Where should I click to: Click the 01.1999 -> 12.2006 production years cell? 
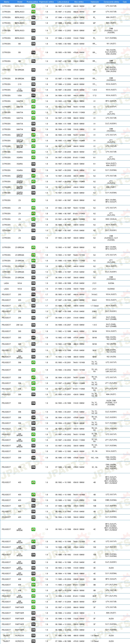pos(63,289)
